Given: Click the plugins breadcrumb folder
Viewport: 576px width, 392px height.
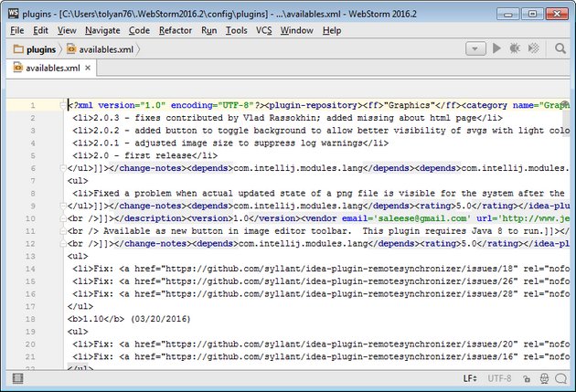Looking at the screenshot, I should (x=33, y=49).
